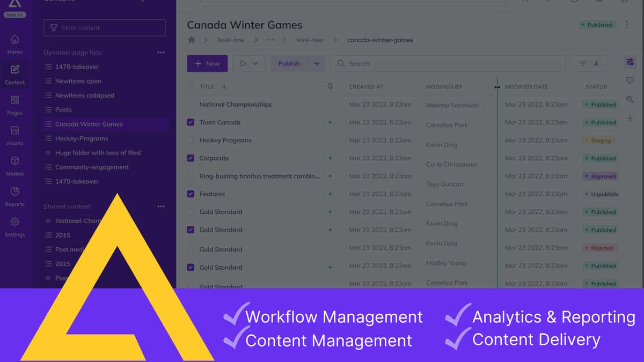Click the key icon in right rail
Viewport: 644px width, 362px height.
(630, 99)
